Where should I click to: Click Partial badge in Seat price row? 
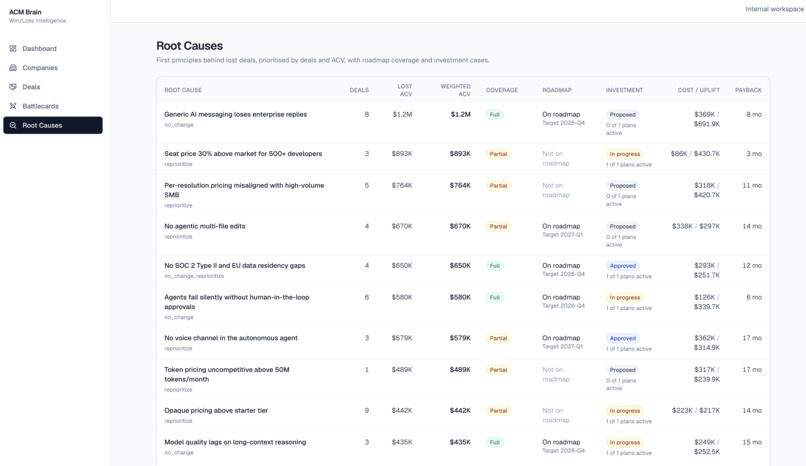pyautogui.click(x=498, y=154)
